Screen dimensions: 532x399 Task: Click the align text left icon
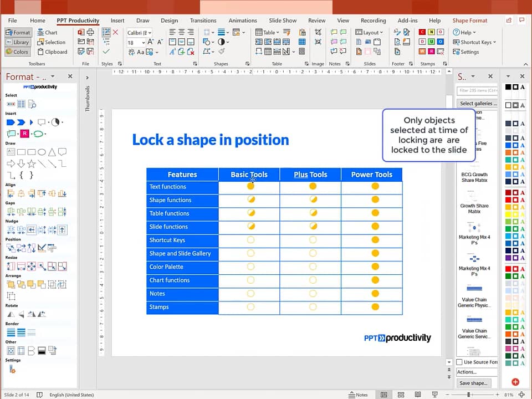[x=172, y=32]
